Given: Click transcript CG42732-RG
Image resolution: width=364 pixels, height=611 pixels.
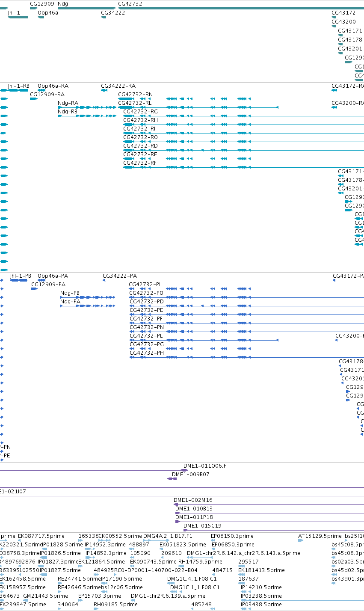Looking at the screenshot, I should click(x=243, y=116).
